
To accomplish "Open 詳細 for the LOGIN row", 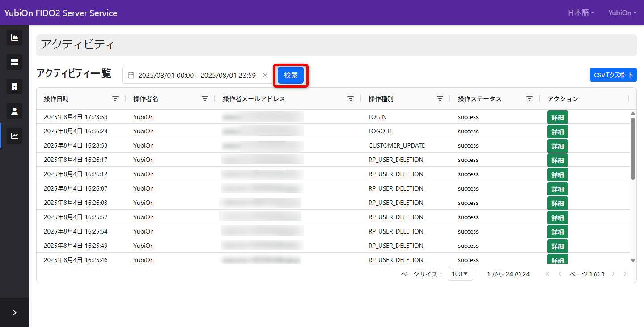I will (558, 118).
